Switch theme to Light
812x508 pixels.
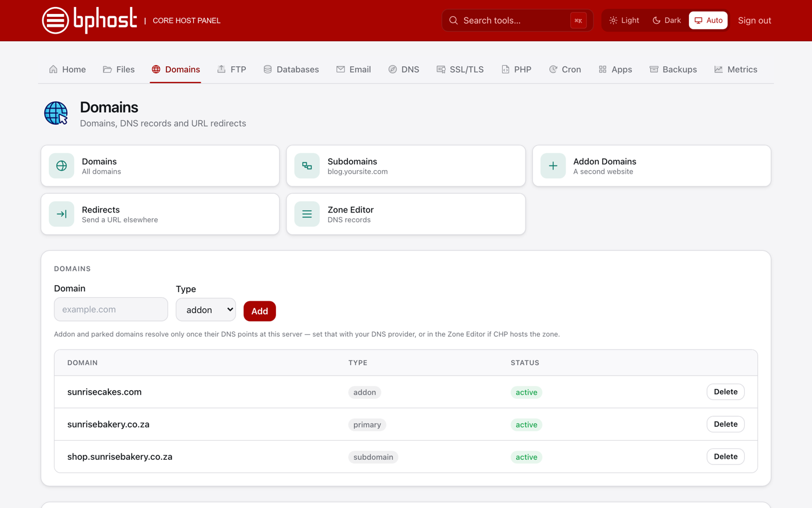coord(624,20)
